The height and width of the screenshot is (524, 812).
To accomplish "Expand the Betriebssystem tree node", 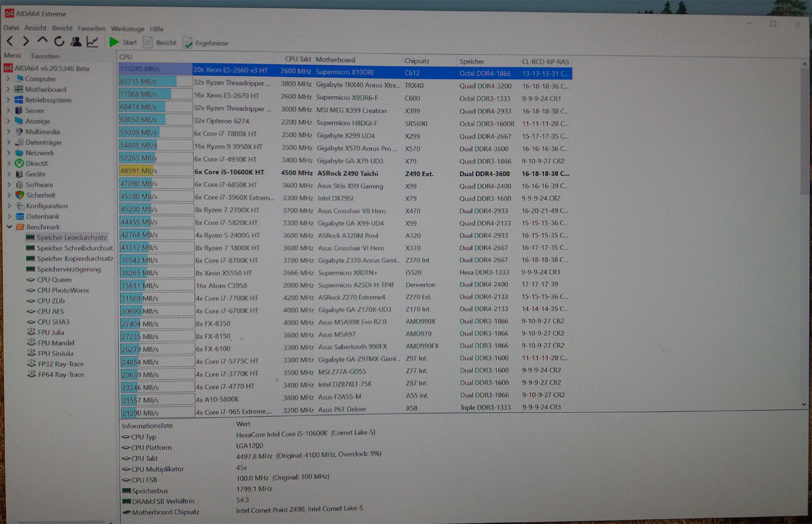I will coord(8,100).
